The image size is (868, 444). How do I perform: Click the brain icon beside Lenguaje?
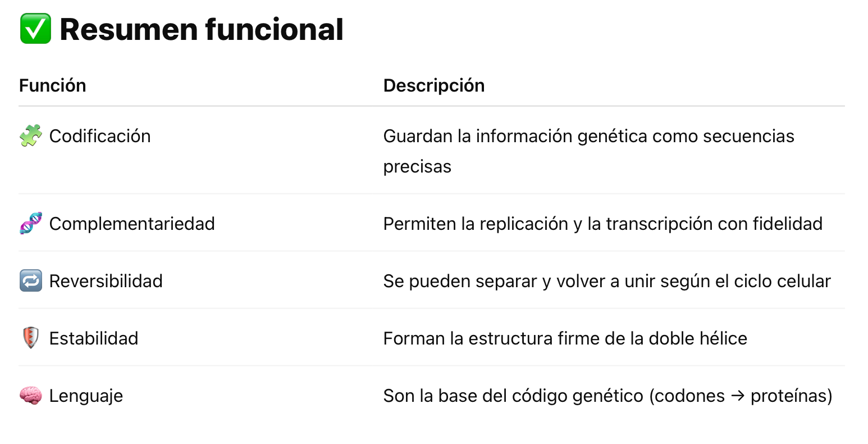[31, 396]
